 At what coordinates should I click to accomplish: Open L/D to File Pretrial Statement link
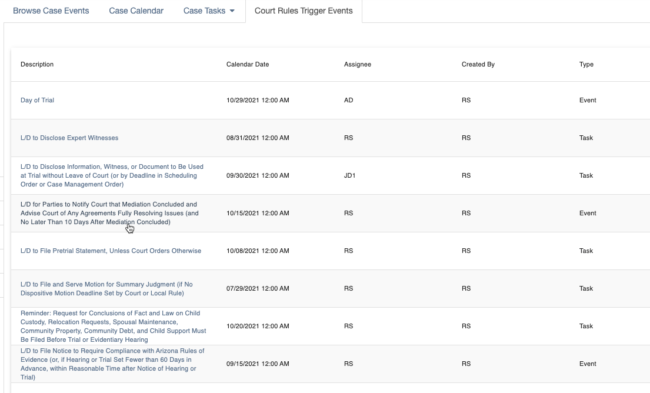111,251
